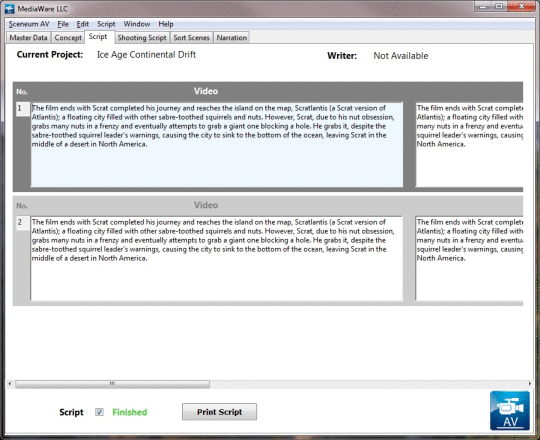Toggle the Script Finished checkbox

99,412
